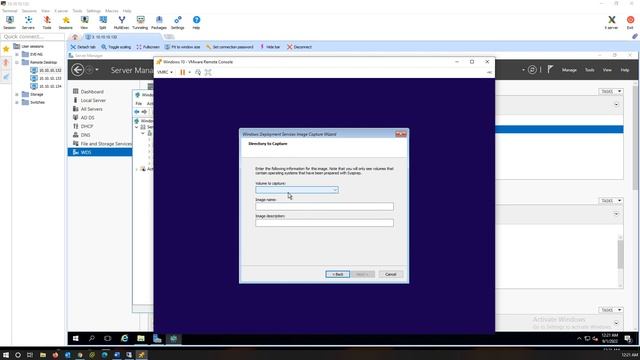This screenshot has width=640, height=360.
Task: Click the home tab icon
Action: [x=75, y=37]
